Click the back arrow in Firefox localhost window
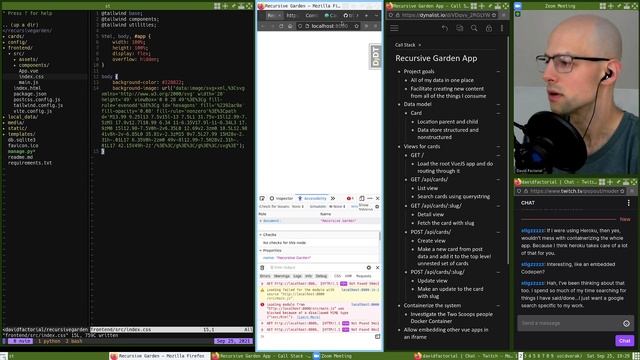 point(262,26)
